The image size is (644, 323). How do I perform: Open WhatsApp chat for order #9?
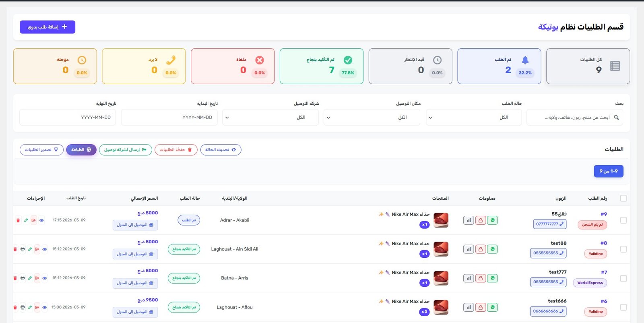click(x=492, y=220)
